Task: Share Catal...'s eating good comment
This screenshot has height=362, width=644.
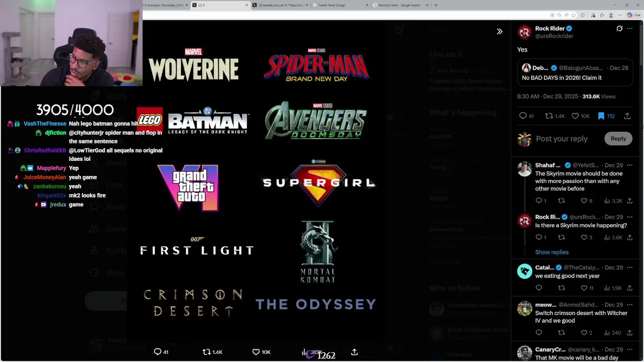Action: point(629,288)
